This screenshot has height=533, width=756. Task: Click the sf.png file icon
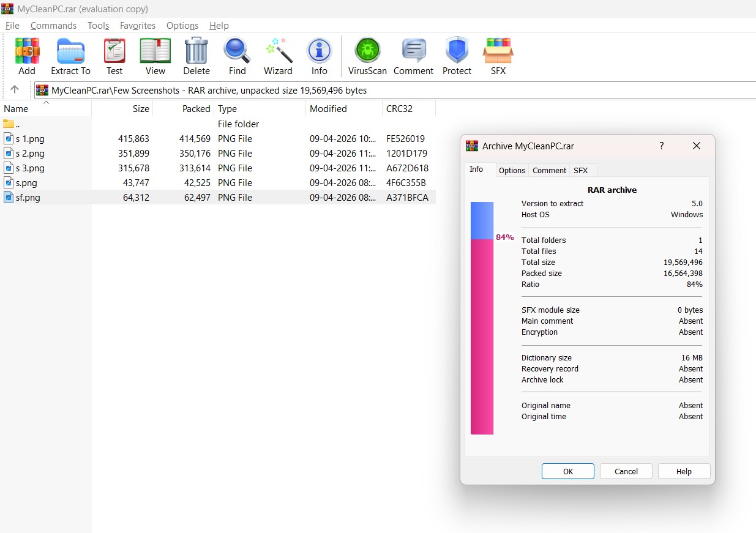pos(9,198)
